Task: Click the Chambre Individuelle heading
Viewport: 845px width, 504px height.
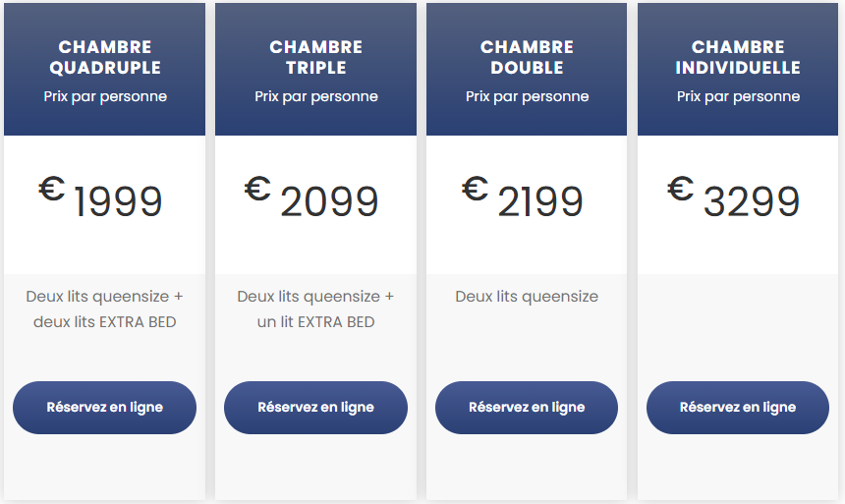Action: click(x=738, y=57)
